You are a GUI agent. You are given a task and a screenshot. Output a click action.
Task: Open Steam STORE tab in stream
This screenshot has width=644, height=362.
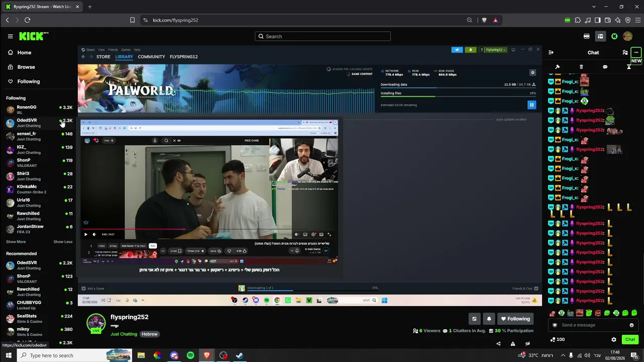(103, 57)
